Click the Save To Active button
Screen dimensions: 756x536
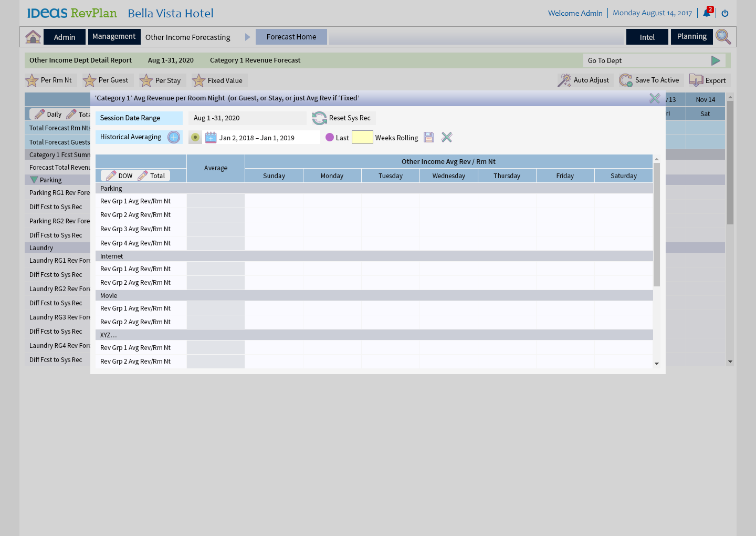(x=650, y=80)
